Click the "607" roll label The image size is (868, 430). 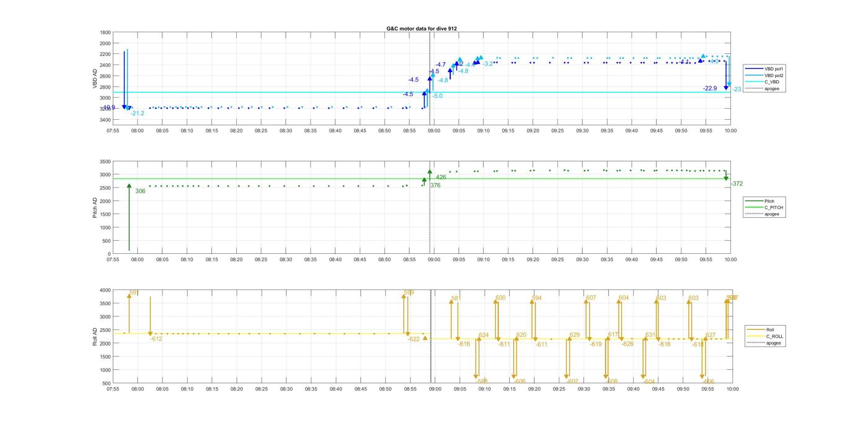point(591,298)
